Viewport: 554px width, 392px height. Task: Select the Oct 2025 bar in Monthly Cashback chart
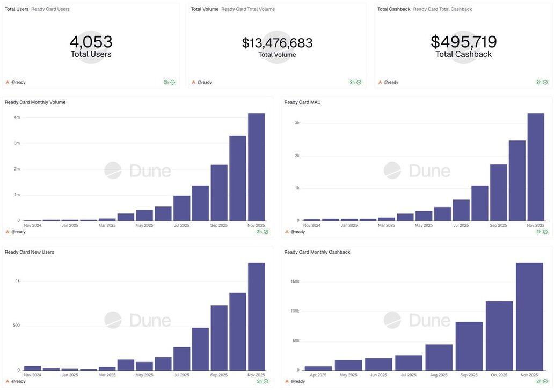click(x=499, y=336)
